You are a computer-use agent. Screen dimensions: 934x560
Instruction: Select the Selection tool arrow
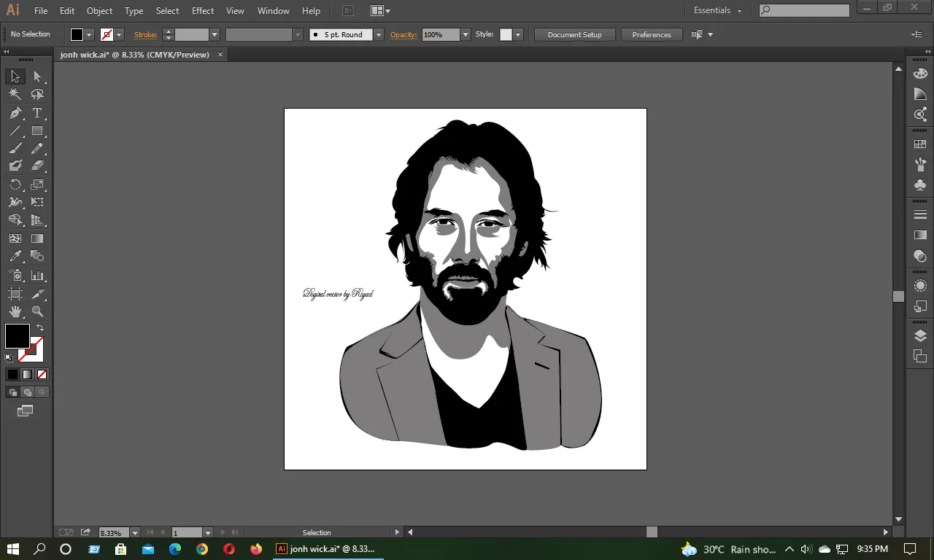[x=15, y=77]
